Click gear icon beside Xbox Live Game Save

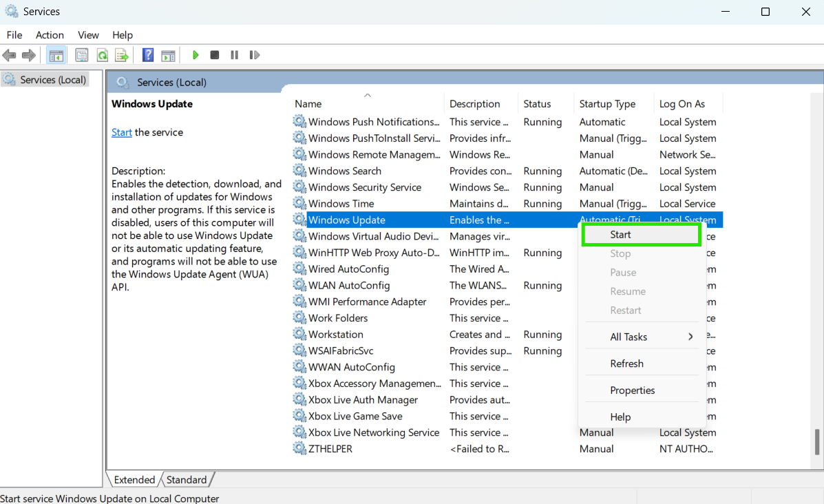tap(299, 416)
